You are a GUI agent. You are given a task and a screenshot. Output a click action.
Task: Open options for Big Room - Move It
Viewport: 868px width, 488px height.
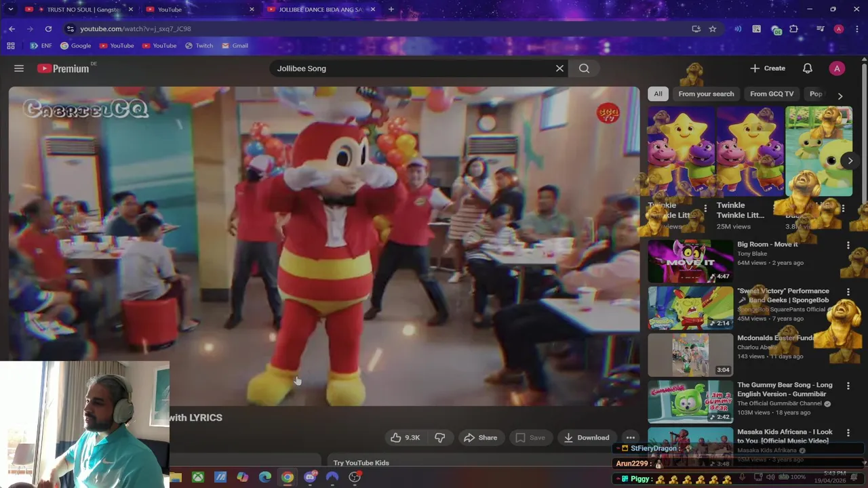pyautogui.click(x=848, y=245)
